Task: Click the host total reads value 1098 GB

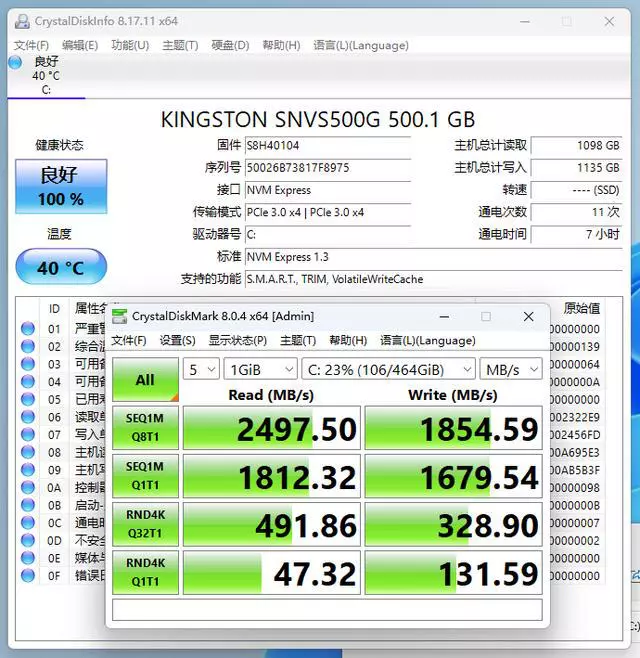Action: tap(576, 146)
